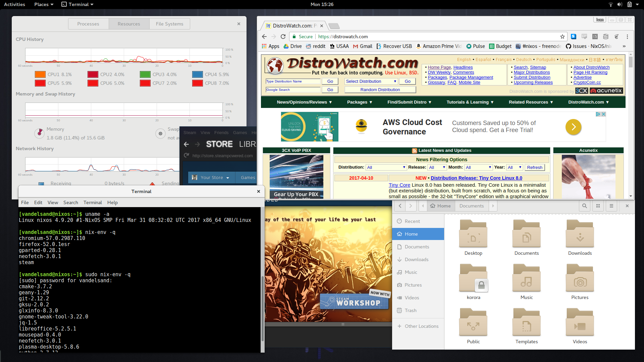Image resolution: width=644 pixels, height=362 pixels.
Task: Click the Steam back arrow
Action: [186, 144]
